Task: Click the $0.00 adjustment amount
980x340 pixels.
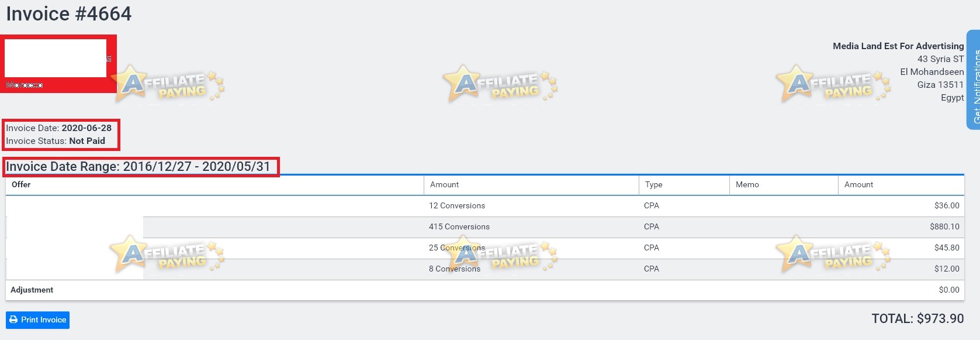Action: (x=949, y=290)
